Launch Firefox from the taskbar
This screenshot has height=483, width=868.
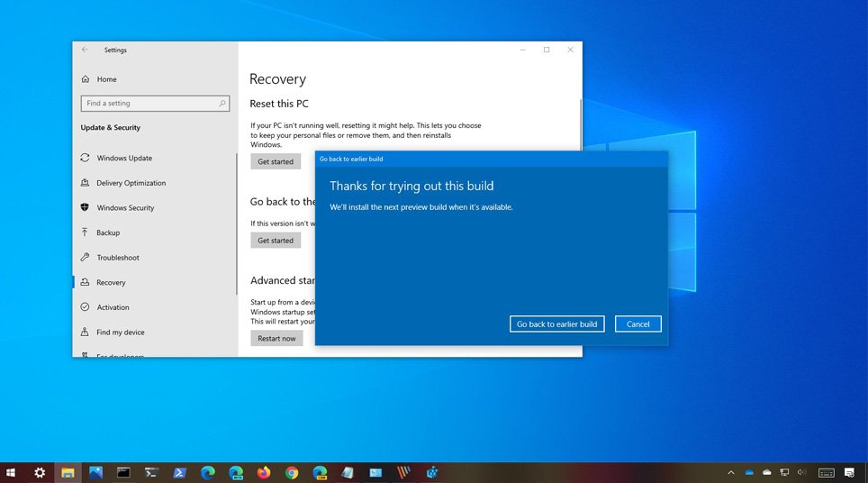pos(264,472)
